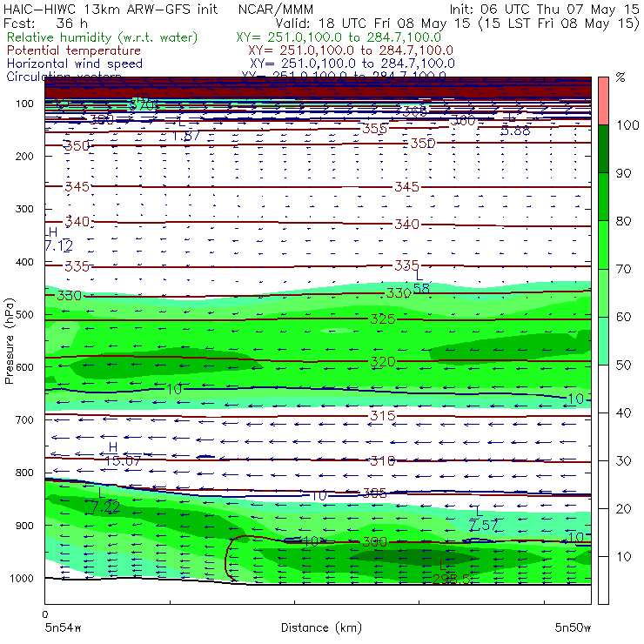Click the colorbar '40' percent label

(x=623, y=413)
